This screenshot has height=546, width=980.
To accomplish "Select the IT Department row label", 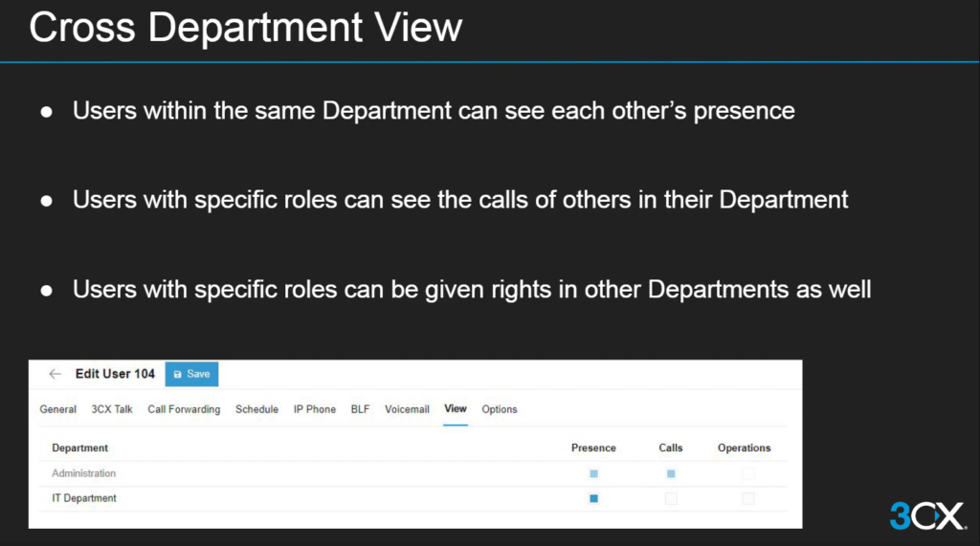I will point(84,498).
